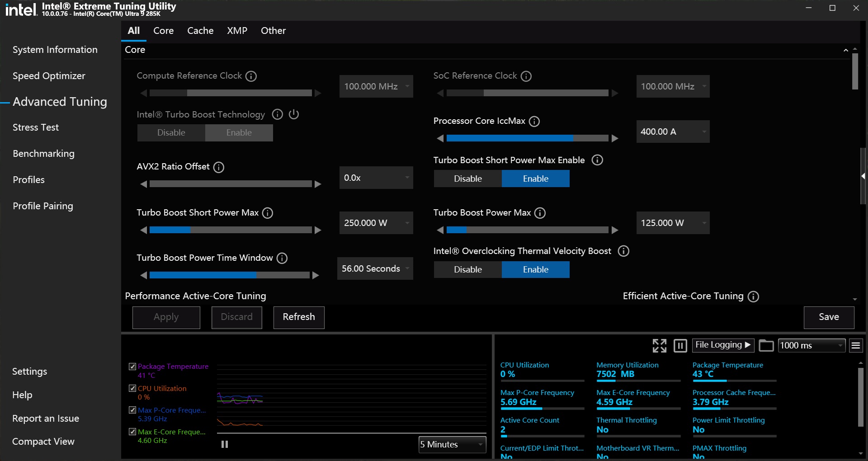Open Speed Optimizer in sidebar
The width and height of the screenshot is (868, 461).
click(x=49, y=76)
